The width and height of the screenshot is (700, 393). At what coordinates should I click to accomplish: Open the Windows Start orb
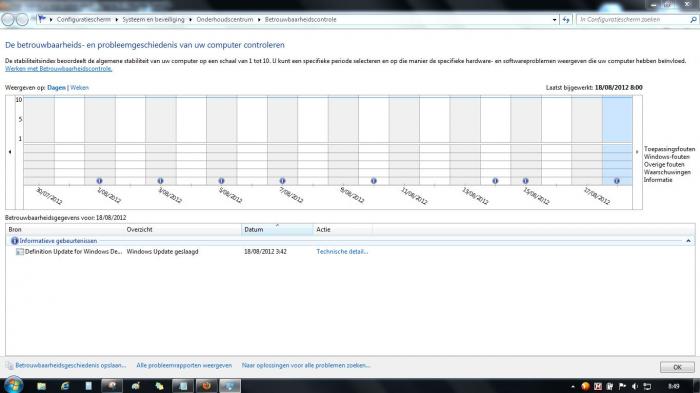13,385
